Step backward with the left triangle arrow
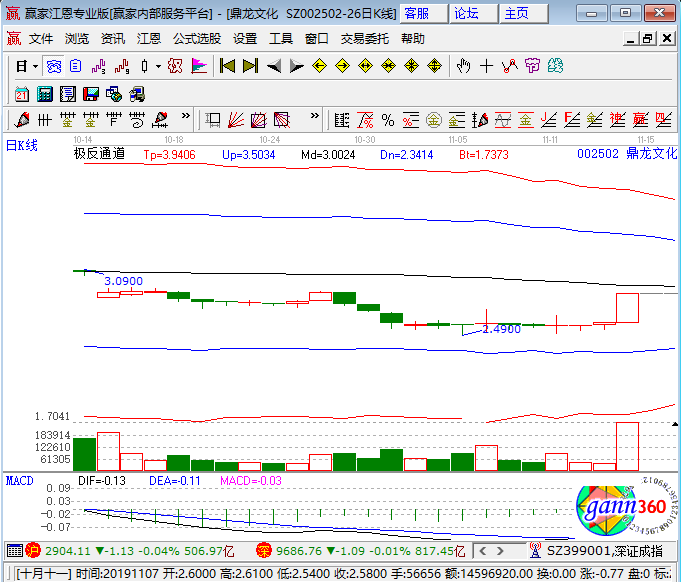The height and width of the screenshot is (582, 681). (x=274, y=66)
